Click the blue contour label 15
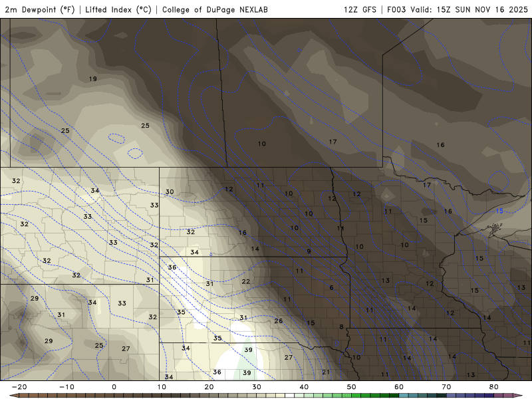Image resolution: width=532 pixels, height=399 pixels. 499,211
